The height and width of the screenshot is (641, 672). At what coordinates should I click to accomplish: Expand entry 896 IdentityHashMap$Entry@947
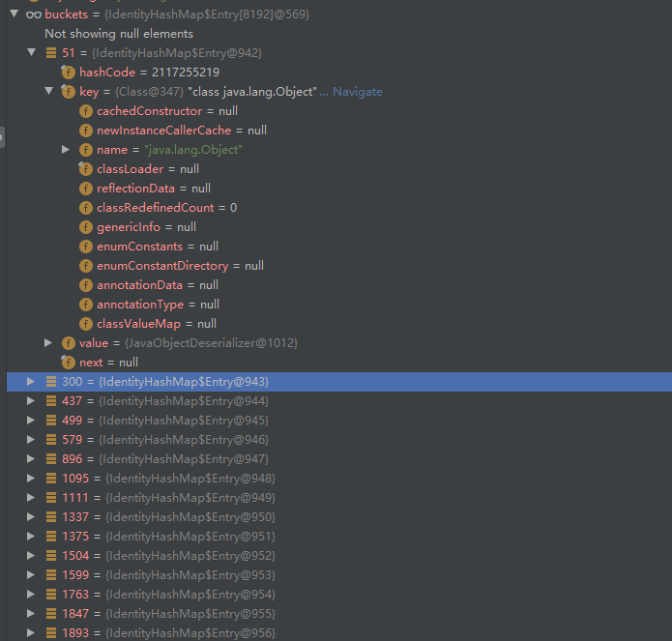(x=31, y=458)
